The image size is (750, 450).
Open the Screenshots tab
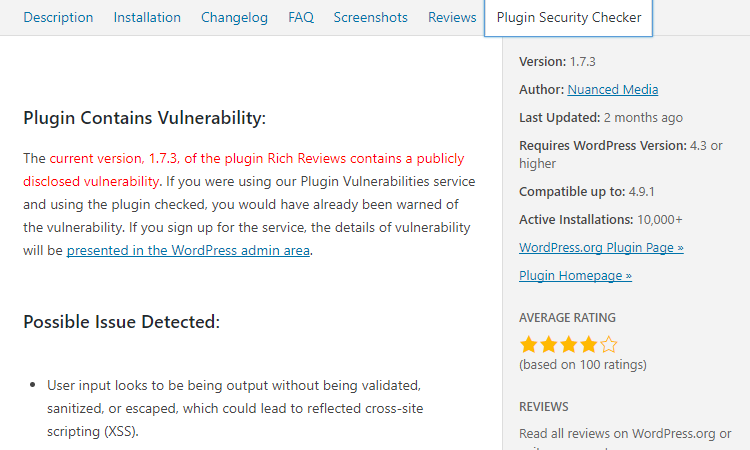click(x=371, y=18)
